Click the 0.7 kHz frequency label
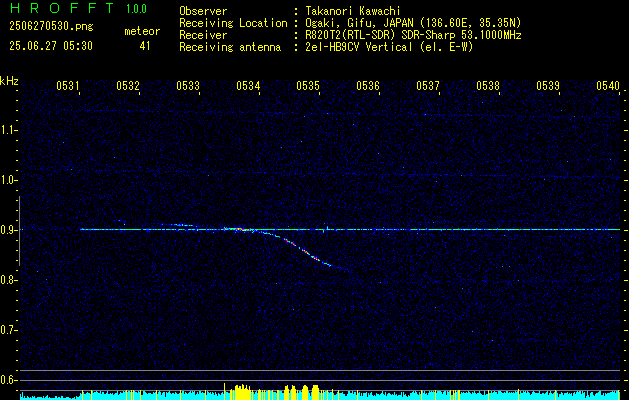The image size is (629, 400). click(8, 330)
